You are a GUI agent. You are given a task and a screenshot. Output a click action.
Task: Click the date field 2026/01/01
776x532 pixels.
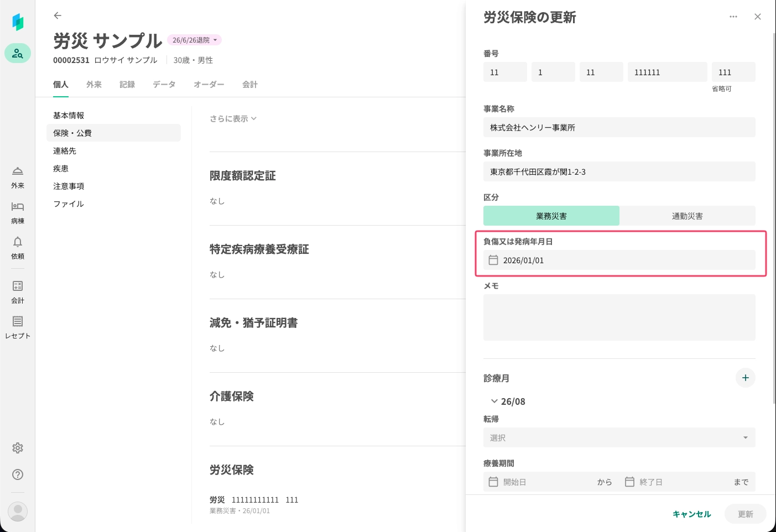coord(619,260)
